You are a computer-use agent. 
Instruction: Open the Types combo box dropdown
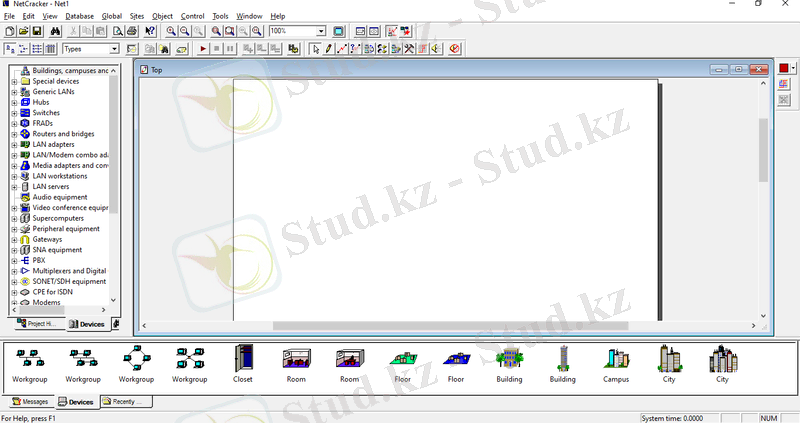114,49
